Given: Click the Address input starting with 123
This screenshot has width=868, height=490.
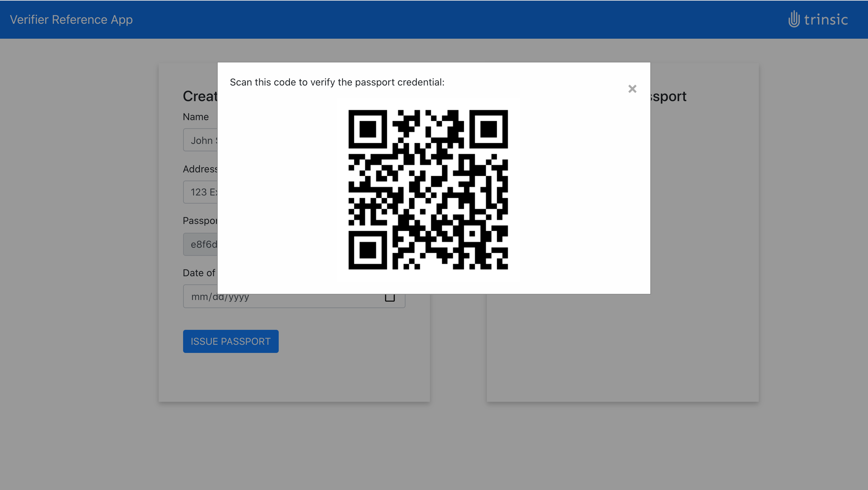Looking at the screenshot, I should pos(200,192).
